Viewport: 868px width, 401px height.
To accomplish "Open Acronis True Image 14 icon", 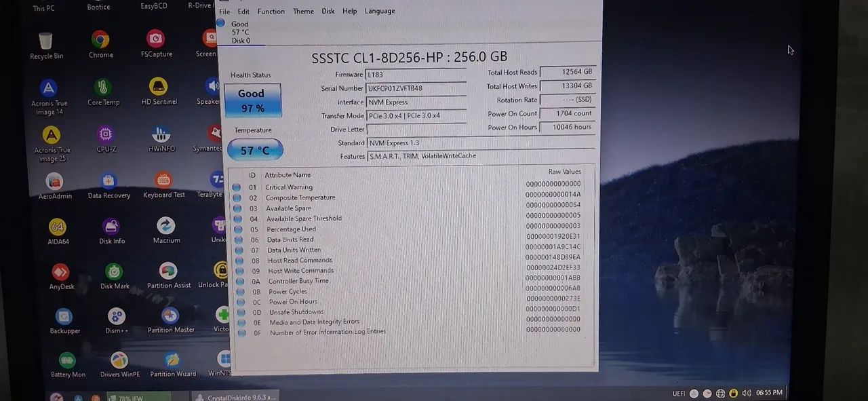I will click(49, 98).
